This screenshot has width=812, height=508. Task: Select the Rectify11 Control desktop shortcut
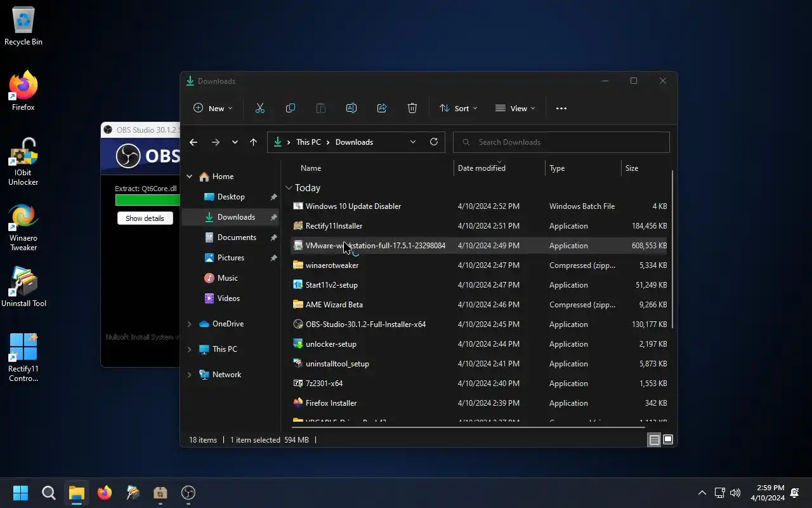[23, 357]
